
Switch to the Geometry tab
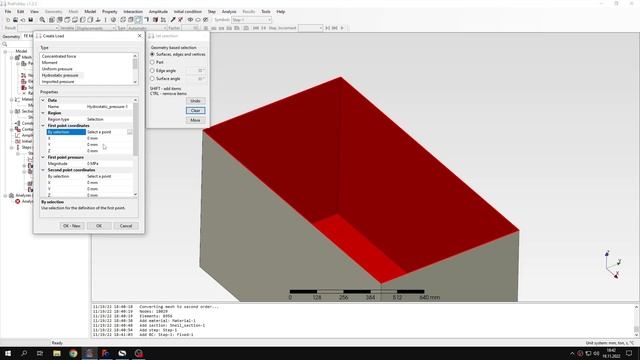[x=11, y=36]
